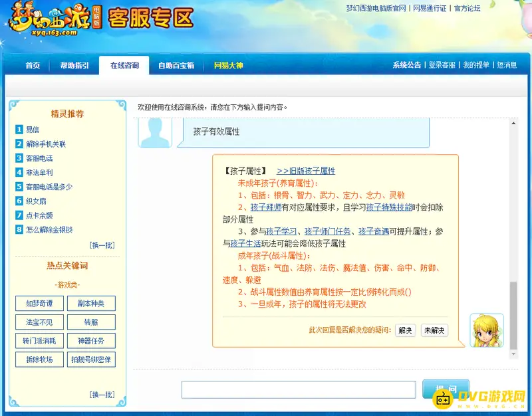Screen dimensions: 532x416
Task: Open the 孩子奇遇 link
Action: (374, 231)
